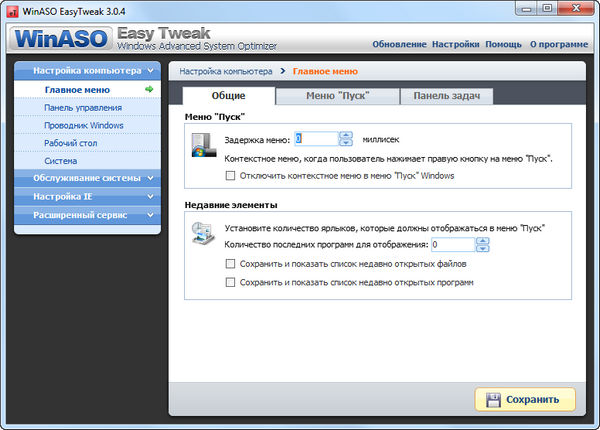Enable Отключить контекстное меню checkbox
Viewport: 600px width, 430px height.
(x=231, y=175)
